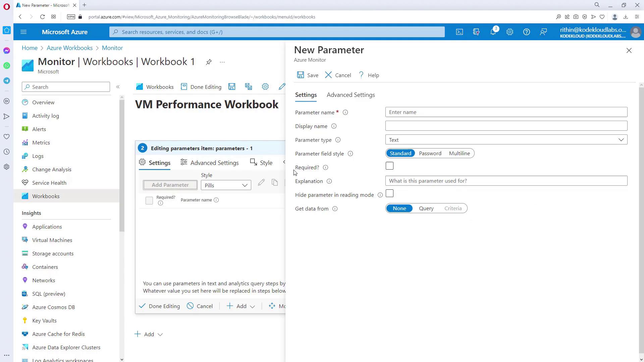Viewport: 644px width, 362px height.
Task: Choose the Password parameter field style
Action: tap(430, 154)
